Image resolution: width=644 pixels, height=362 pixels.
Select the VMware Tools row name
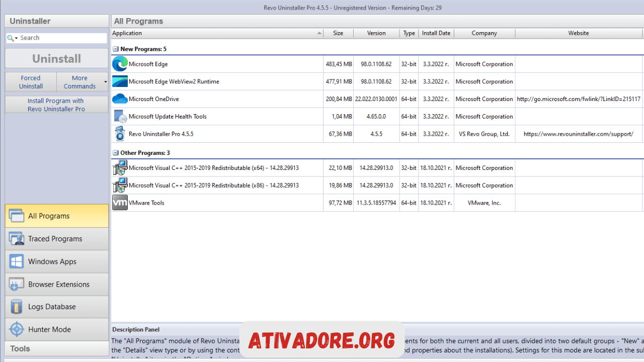(x=146, y=203)
